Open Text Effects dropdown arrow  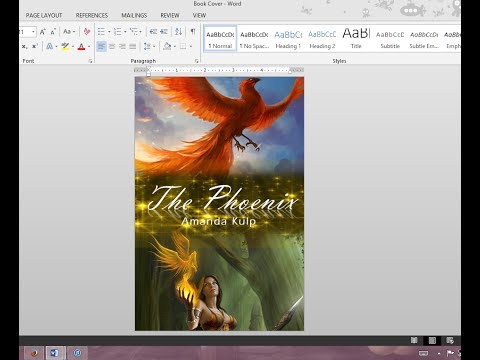pyautogui.click(x=56, y=47)
